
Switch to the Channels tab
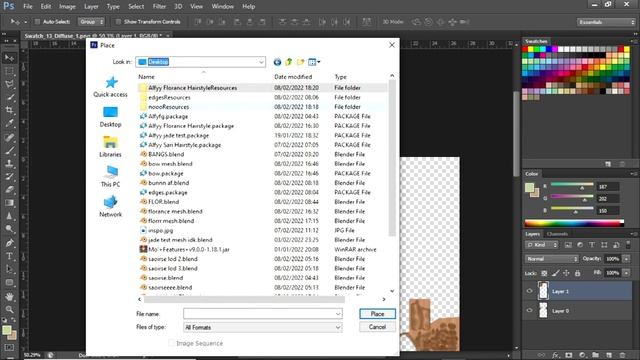pyautogui.click(x=557, y=234)
